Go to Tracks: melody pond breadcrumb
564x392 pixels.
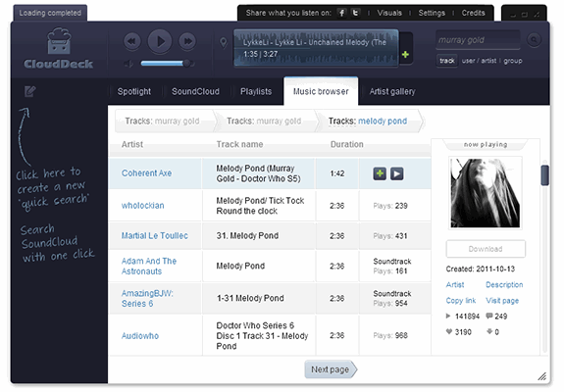[368, 122]
